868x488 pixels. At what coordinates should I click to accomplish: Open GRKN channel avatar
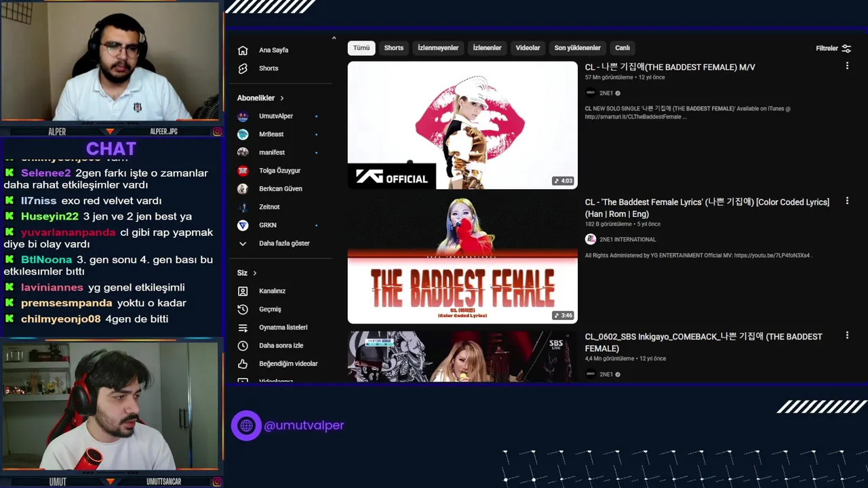(243, 225)
